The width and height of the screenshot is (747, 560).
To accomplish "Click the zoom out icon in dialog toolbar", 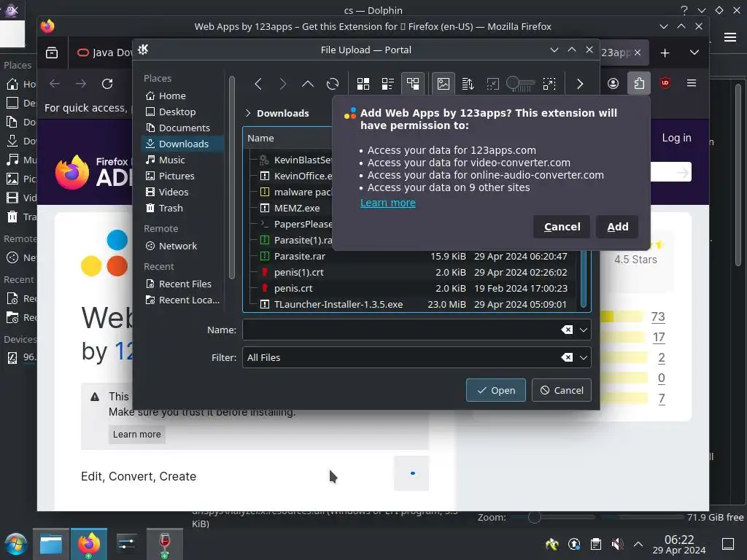I will pos(492,85).
